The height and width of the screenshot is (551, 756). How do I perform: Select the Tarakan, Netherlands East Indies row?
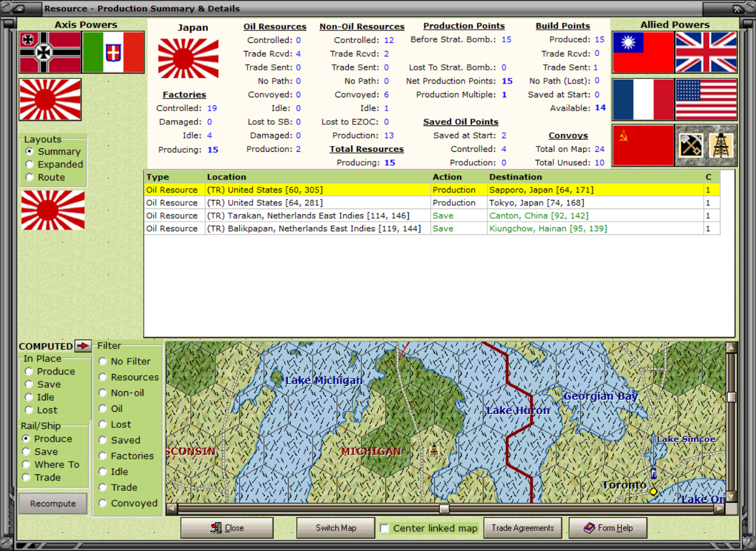point(432,215)
